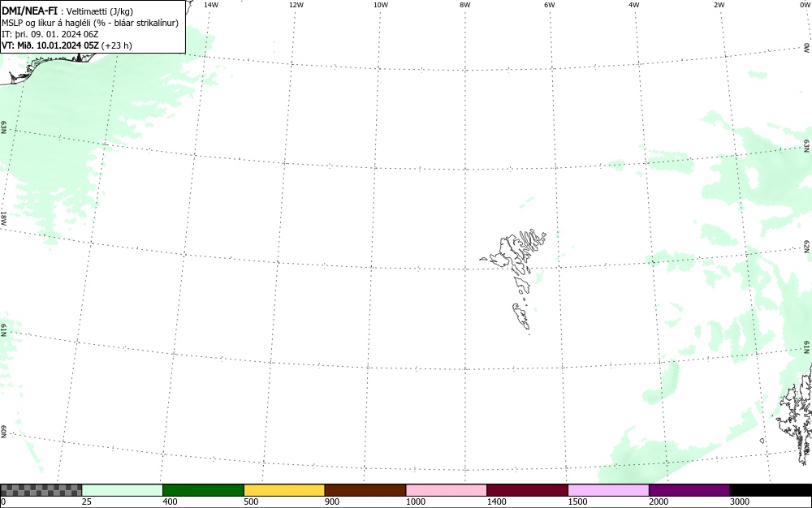The width and height of the screenshot is (812, 508).
Task: Click the 0W longitude label at top right
Action: (805, 5)
